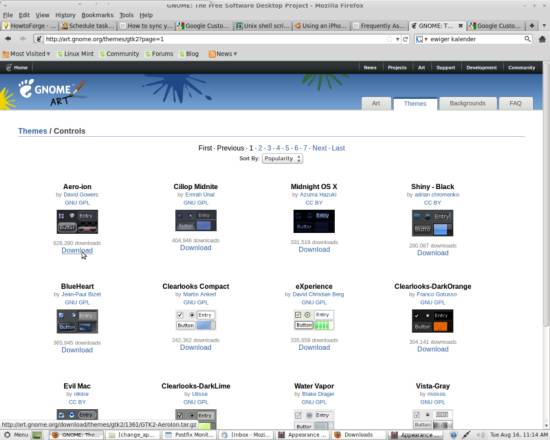This screenshot has width=550, height=440.
Task: Open the URL history dropdown arrow
Action: tap(397, 39)
